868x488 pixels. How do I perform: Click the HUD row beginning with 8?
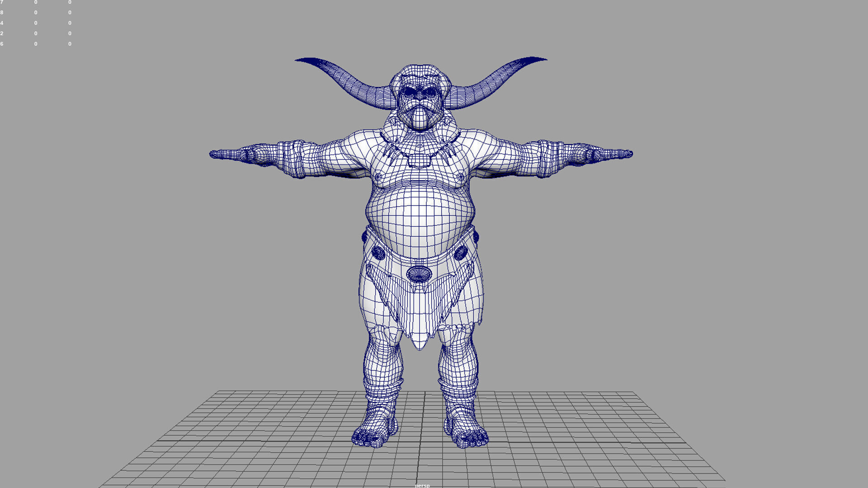tap(36, 13)
